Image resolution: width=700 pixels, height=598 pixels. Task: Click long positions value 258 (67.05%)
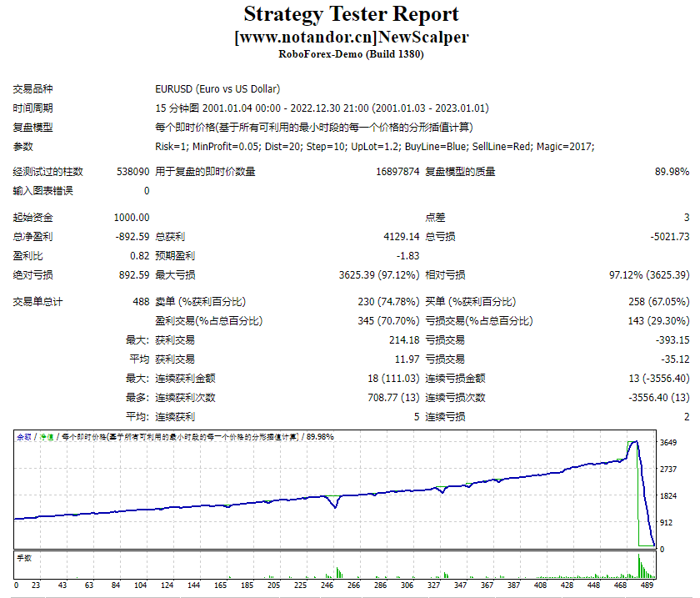658,302
